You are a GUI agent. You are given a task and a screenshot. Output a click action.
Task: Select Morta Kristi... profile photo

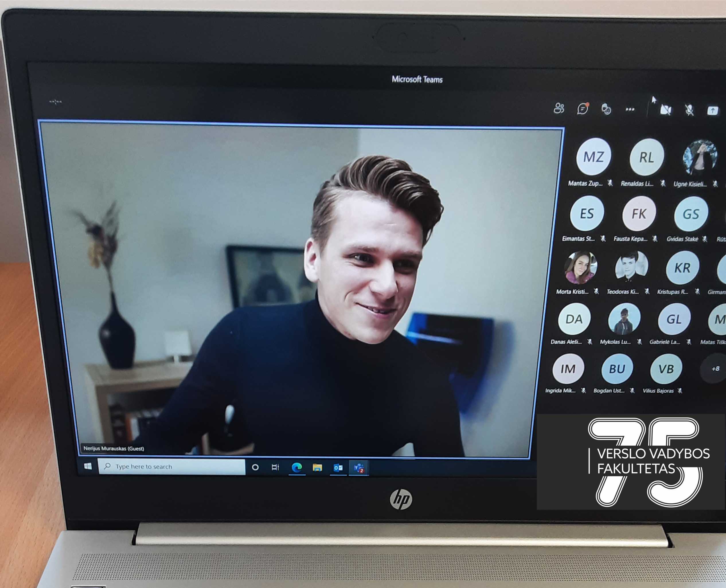click(580, 267)
